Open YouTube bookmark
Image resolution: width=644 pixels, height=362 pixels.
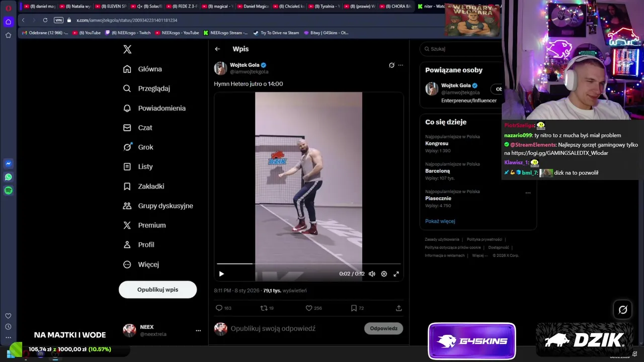coord(87,33)
